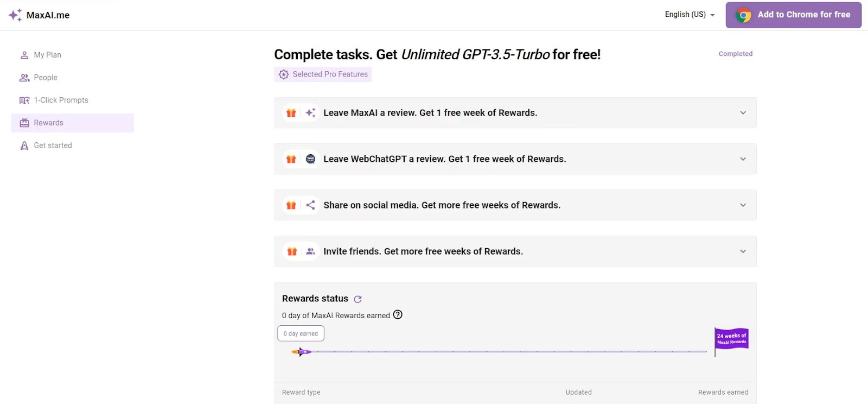The image size is (868, 404).
Task: Open 1-Click Prompts in sidebar
Action: 61,100
